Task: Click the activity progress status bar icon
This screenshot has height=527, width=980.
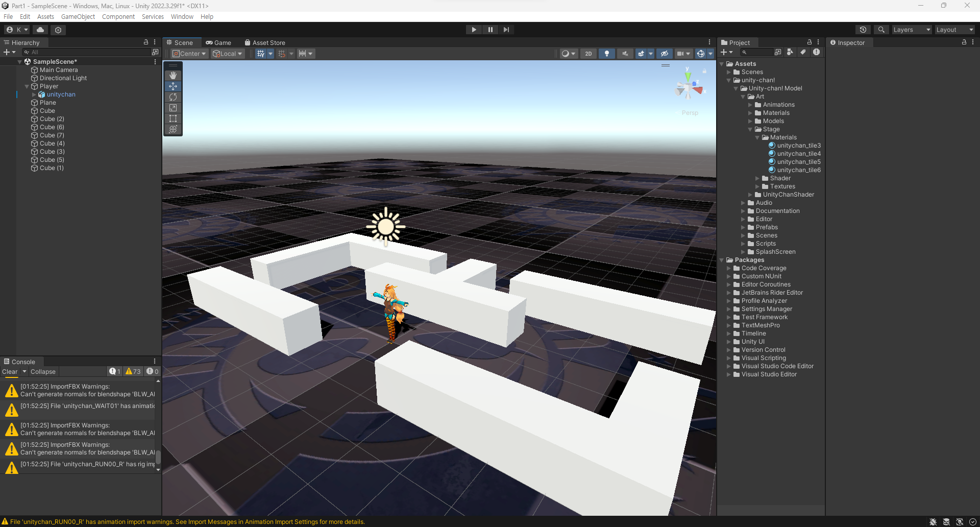Action: (x=973, y=521)
